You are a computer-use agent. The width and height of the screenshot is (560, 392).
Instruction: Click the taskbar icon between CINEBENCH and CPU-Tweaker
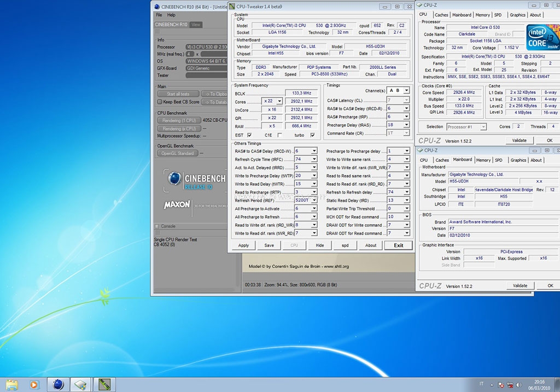tap(81, 384)
